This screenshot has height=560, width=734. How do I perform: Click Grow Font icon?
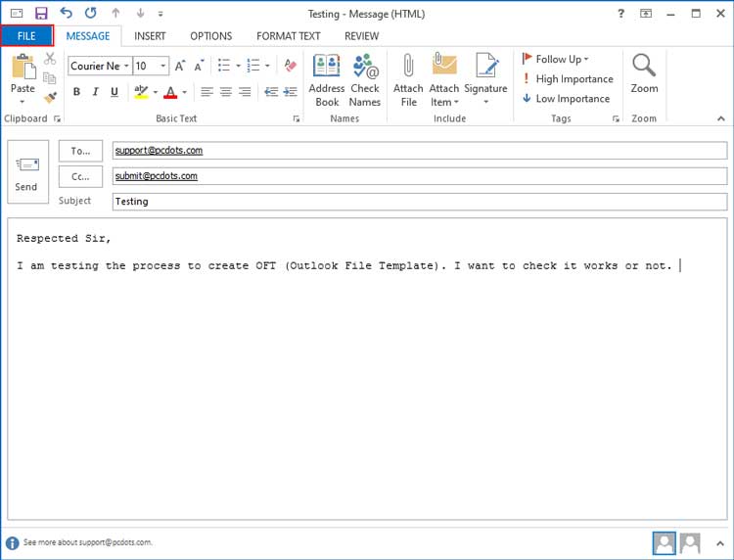180,66
